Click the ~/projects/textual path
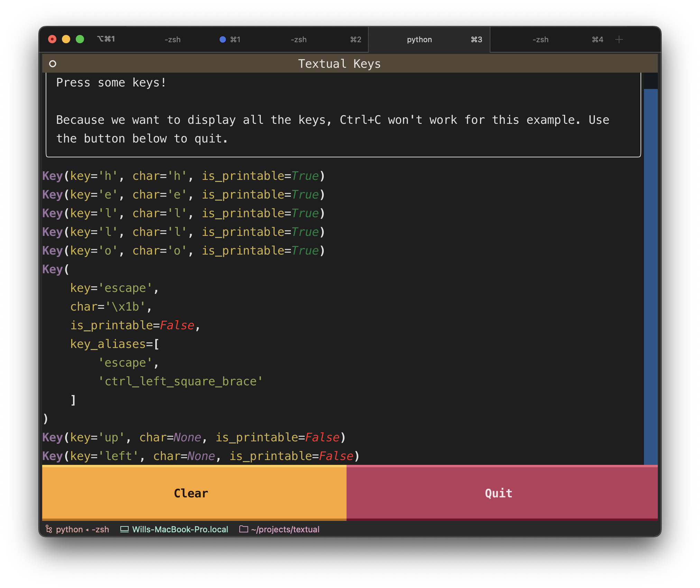Image resolution: width=700 pixels, height=588 pixels. (x=285, y=529)
